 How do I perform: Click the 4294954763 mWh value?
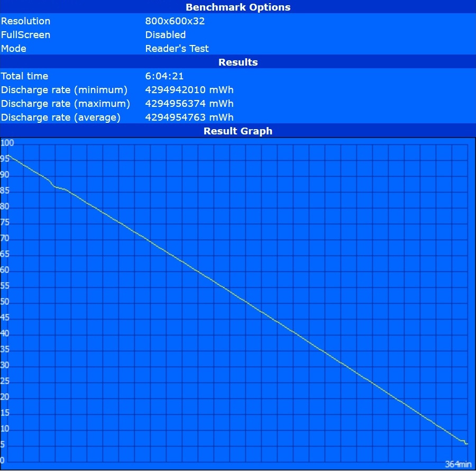click(x=189, y=117)
